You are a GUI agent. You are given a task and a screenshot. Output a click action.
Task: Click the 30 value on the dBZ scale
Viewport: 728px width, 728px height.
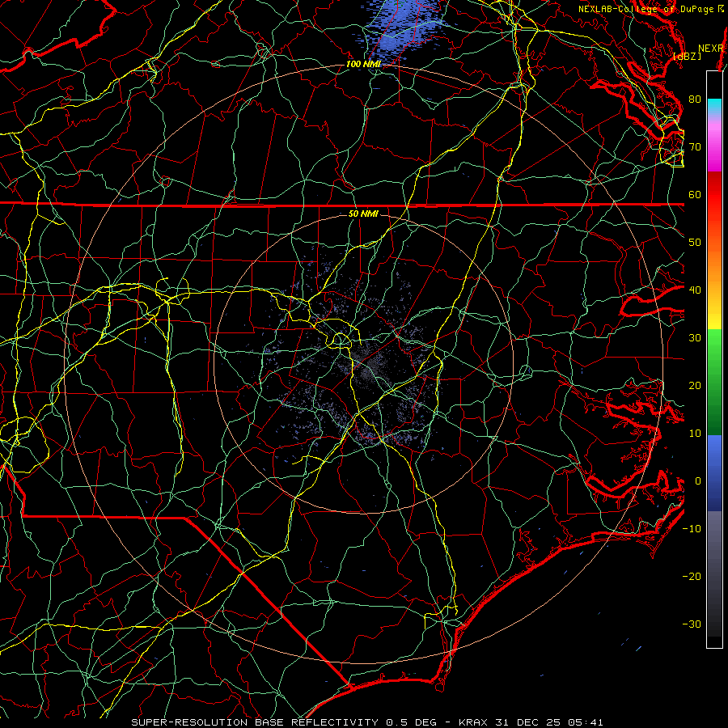[695, 338]
